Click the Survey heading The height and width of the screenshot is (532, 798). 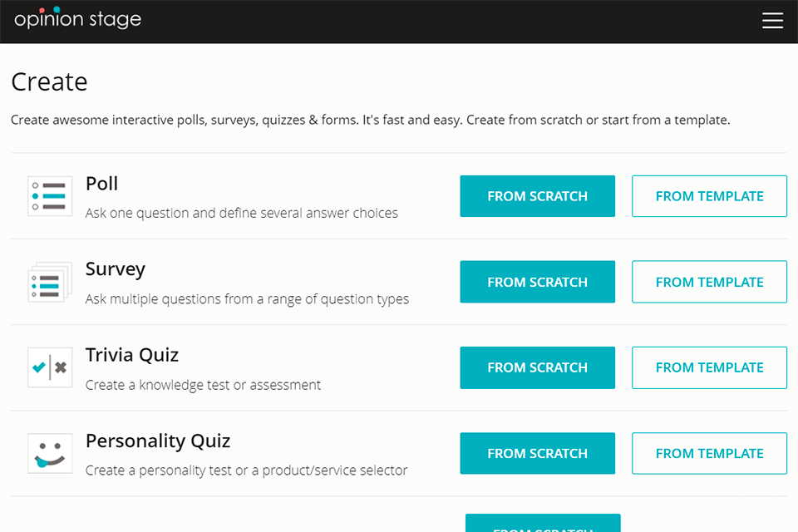[116, 269]
